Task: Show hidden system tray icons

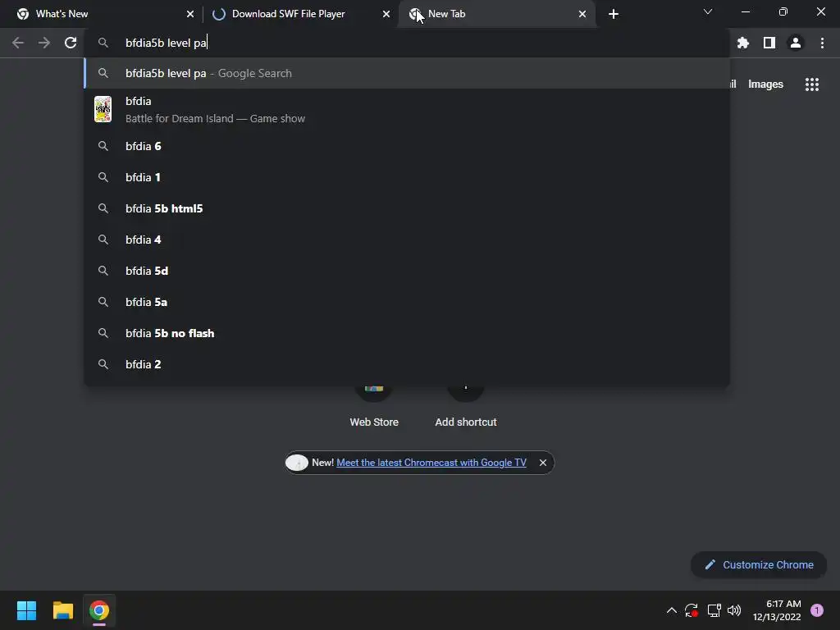Action: click(x=671, y=610)
